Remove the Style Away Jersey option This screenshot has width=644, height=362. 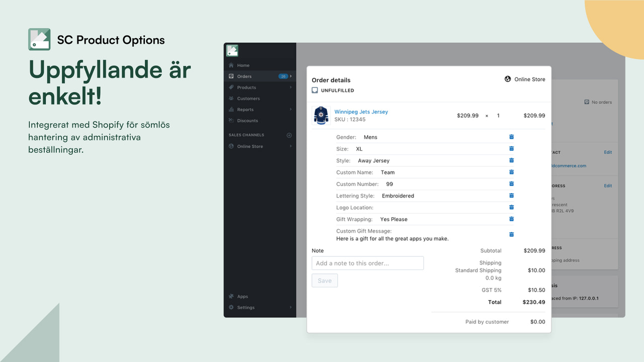[511, 160]
